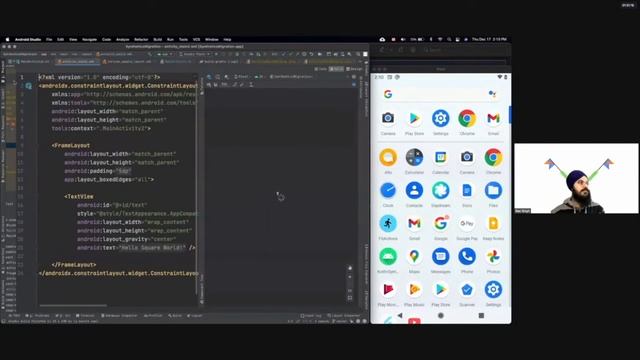Open Play Store in emulator's top row
640x360 pixels.
click(414, 119)
